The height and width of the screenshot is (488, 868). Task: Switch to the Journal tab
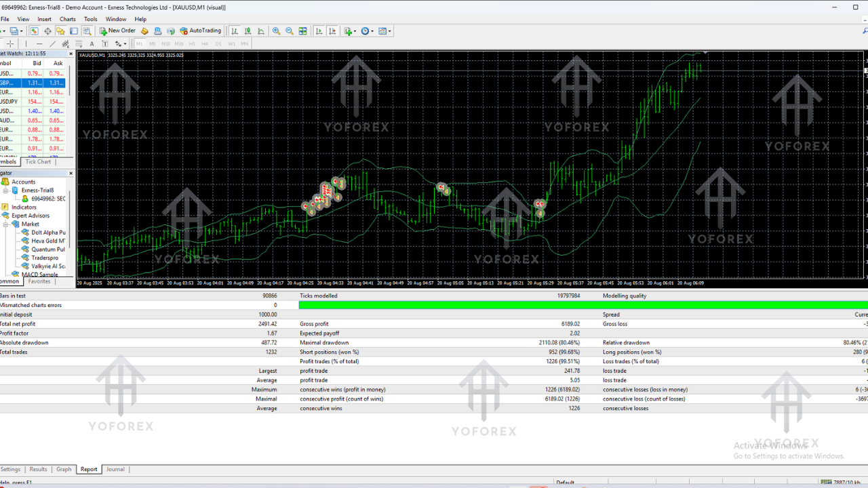[115, 469]
